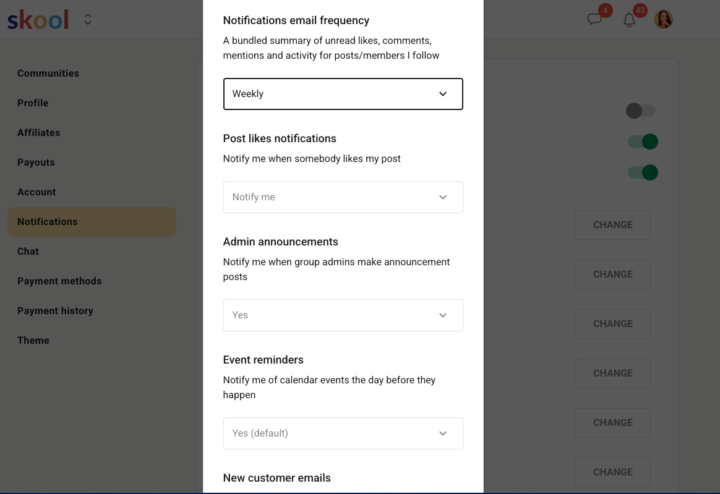This screenshot has width=720, height=494.
Task: Click the Skool logo
Action: (38, 19)
